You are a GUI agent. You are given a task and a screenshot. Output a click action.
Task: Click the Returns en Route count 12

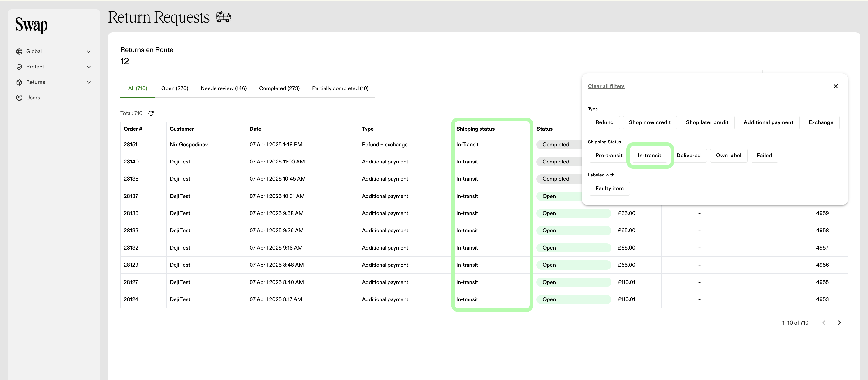125,61
